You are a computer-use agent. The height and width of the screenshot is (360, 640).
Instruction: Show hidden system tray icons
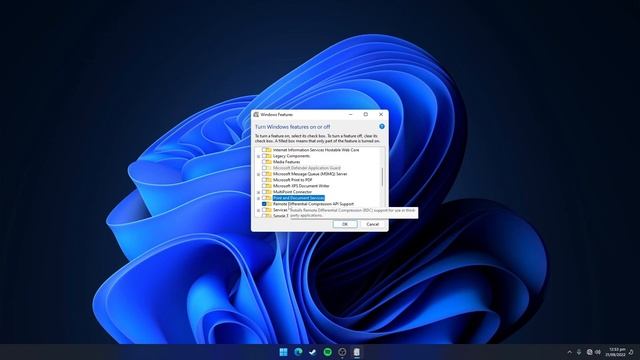pyautogui.click(x=570, y=352)
